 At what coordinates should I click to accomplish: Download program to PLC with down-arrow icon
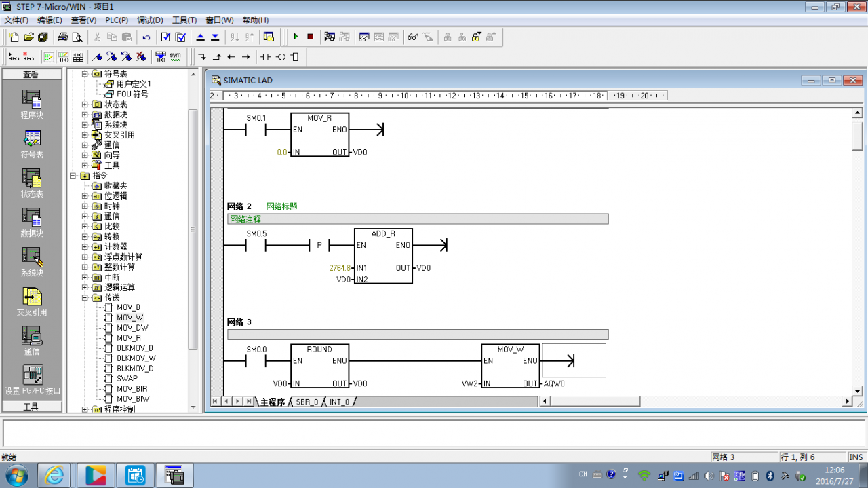[215, 37]
